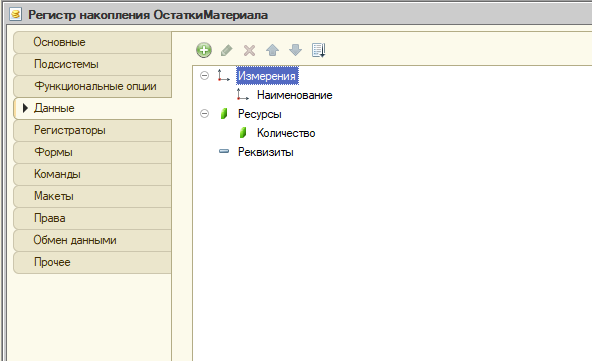Open the Права tab

92,218
